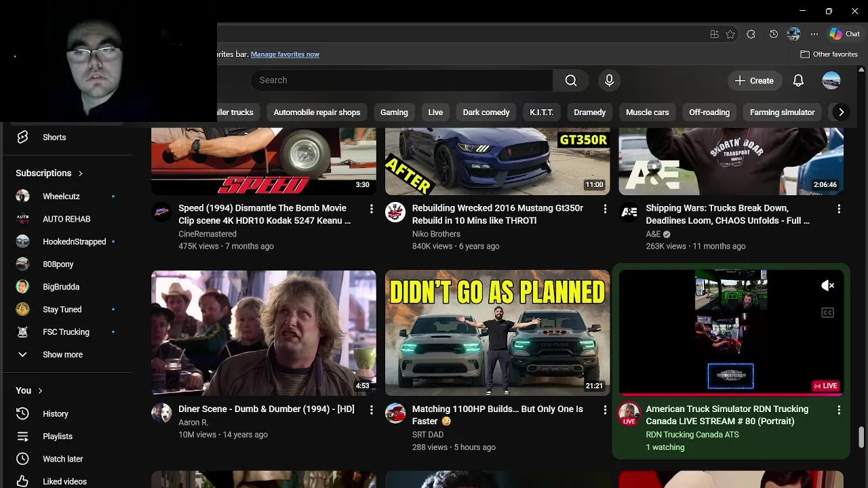Image resolution: width=868 pixels, height=488 pixels.
Task: Click the Create button
Action: pos(755,80)
